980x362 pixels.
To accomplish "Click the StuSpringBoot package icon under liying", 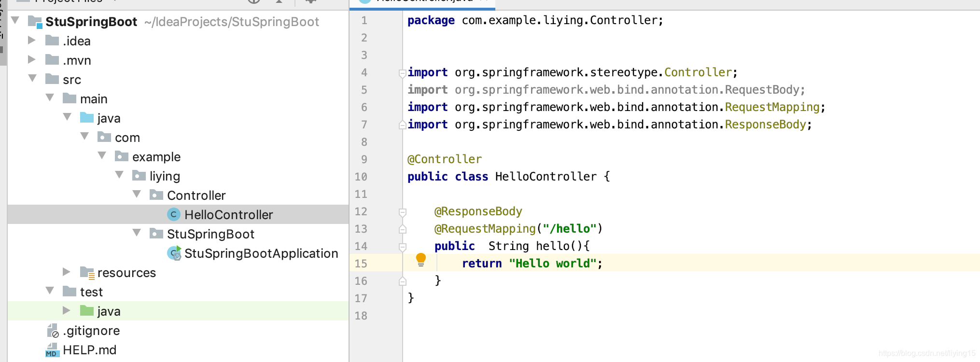I will (156, 233).
